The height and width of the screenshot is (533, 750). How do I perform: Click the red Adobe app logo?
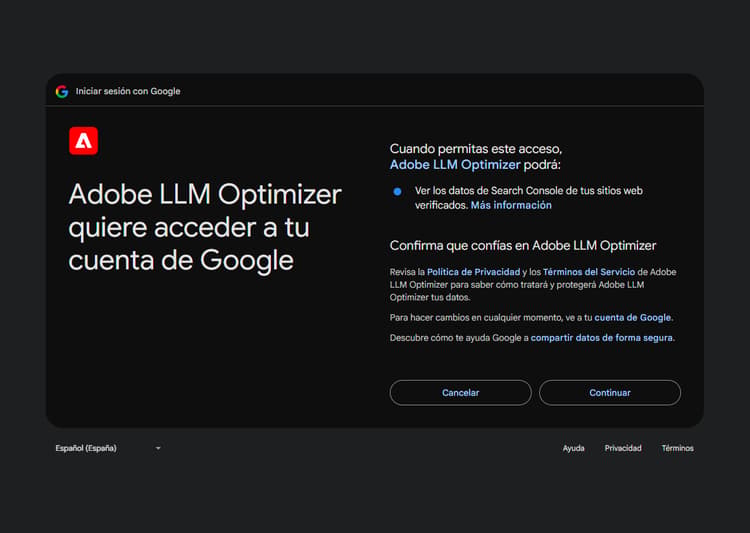pyautogui.click(x=83, y=141)
